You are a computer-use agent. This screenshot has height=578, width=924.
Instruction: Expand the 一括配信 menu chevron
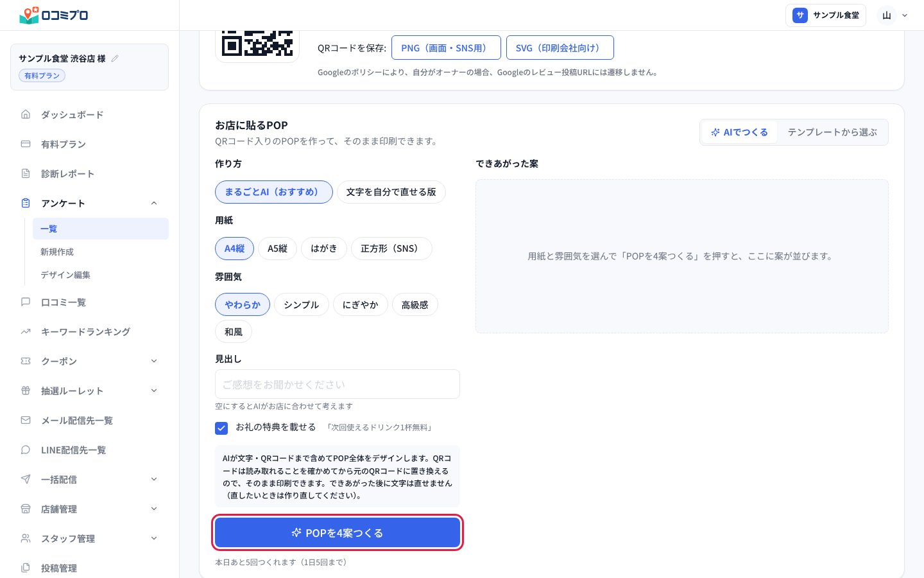click(154, 479)
